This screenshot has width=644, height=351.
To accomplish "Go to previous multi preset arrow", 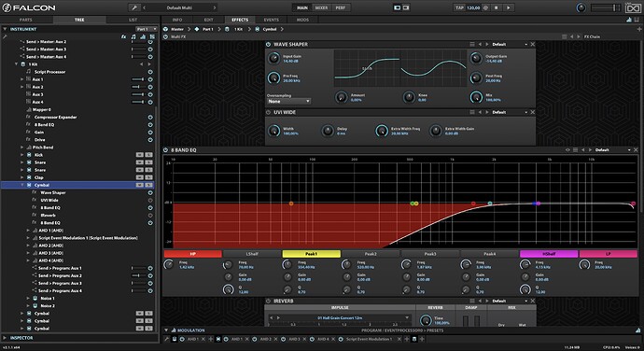I will [x=144, y=7].
